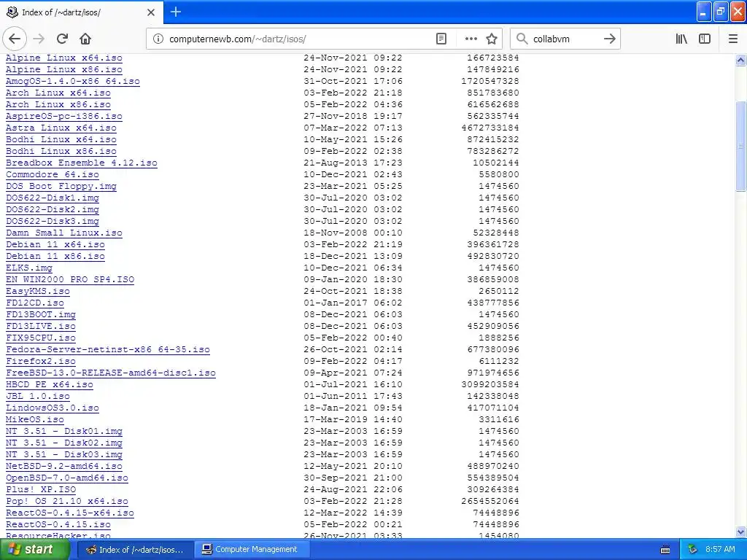
Task: Reload the current page
Action: 63,39
